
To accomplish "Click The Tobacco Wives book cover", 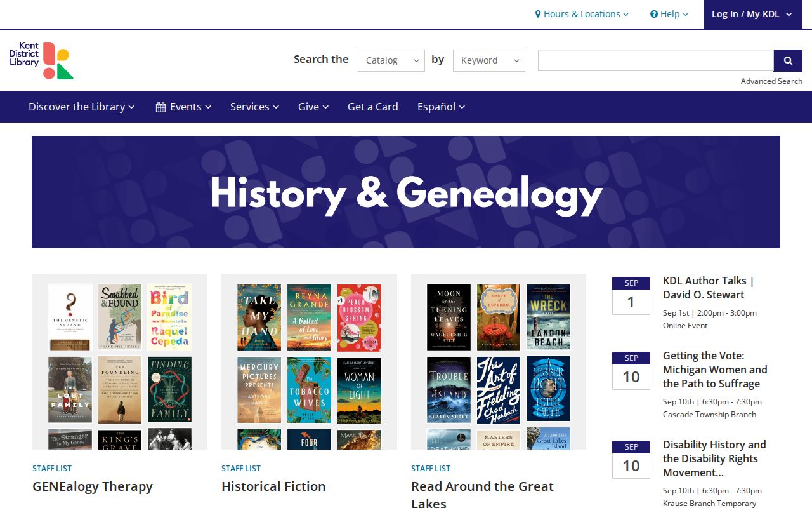I will (309, 390).
